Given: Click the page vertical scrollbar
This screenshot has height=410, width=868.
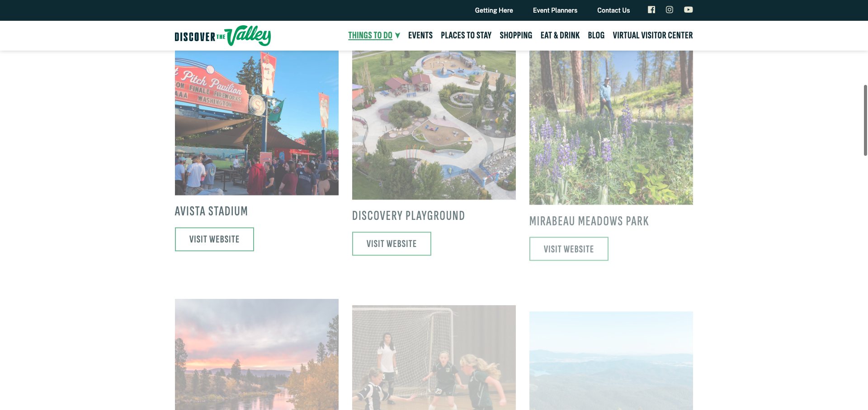Looking at the screenshot, I should coord(865,120).
